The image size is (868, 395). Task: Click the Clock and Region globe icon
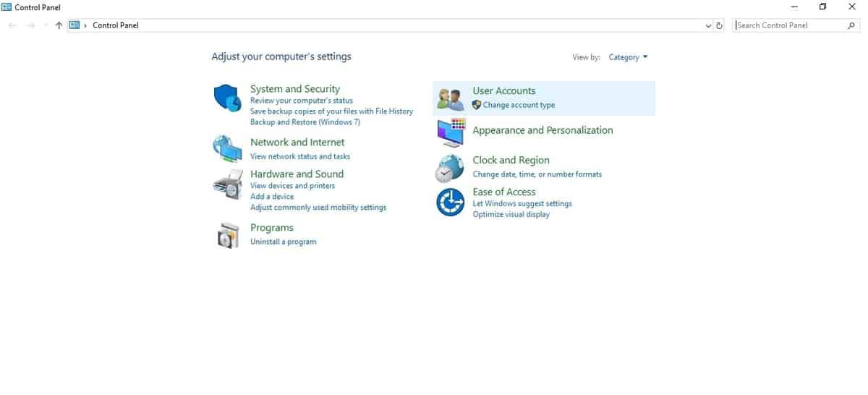(449, 169)
